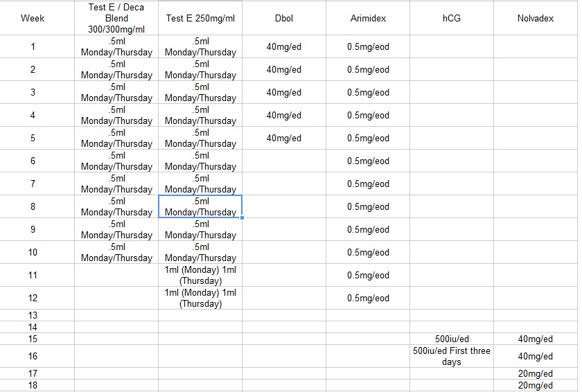The height and width of the screenshot is (392, 582).
Task: Click week 10 Test E / Deca Blend cell
Action: click(116, 252)
